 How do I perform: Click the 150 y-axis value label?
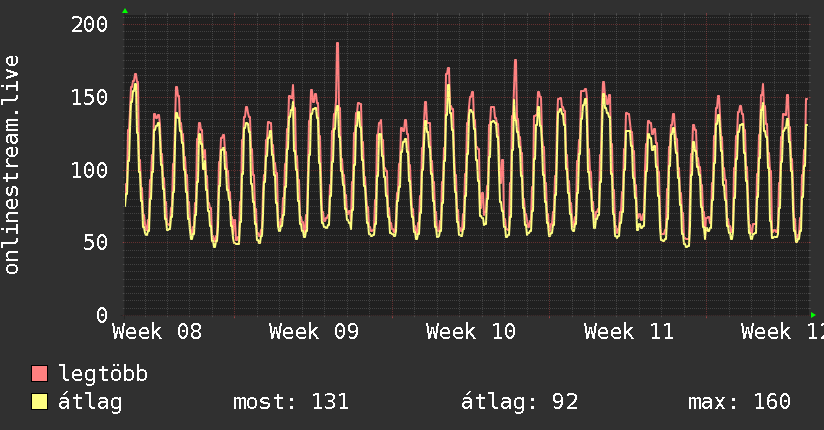point(89,97)
